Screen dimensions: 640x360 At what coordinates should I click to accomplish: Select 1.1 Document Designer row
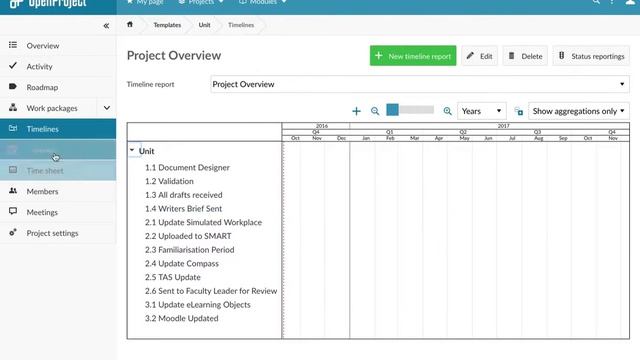click(187, 167)
